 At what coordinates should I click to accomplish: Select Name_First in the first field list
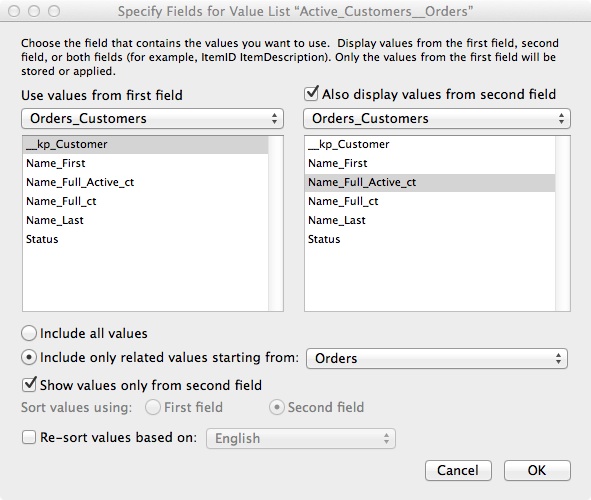(145, 163)
